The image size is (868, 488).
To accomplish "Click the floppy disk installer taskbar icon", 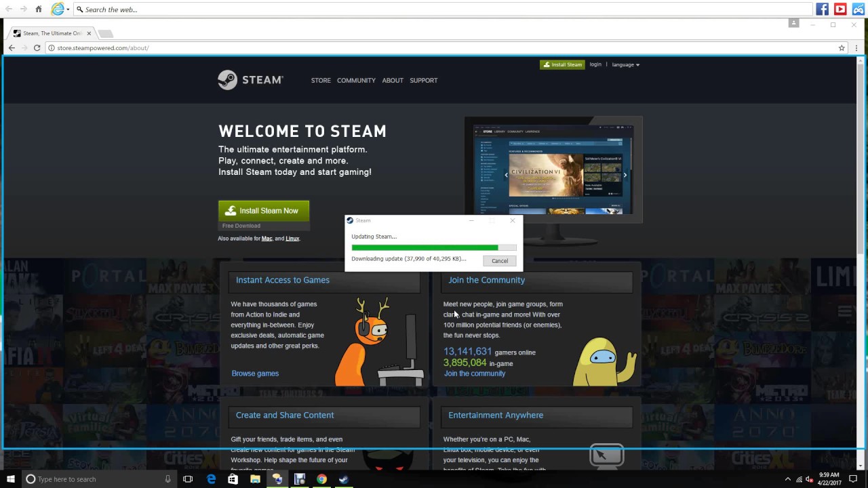I will 299,479.
